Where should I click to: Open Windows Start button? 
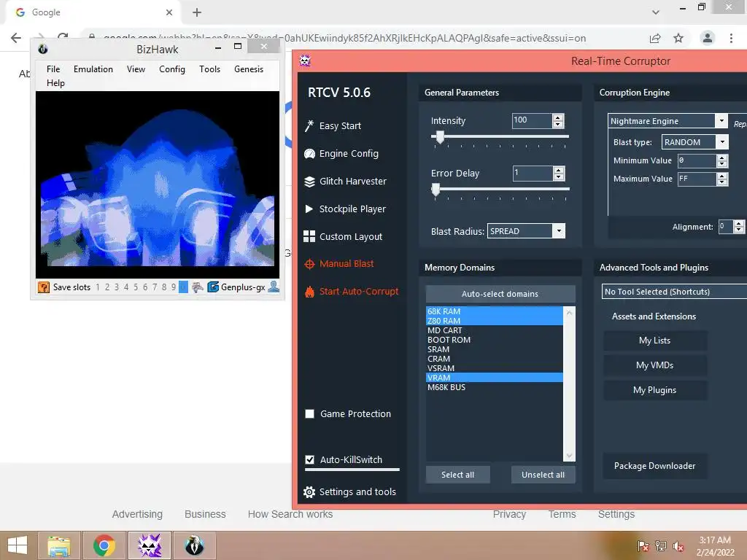tap(18, 545)
